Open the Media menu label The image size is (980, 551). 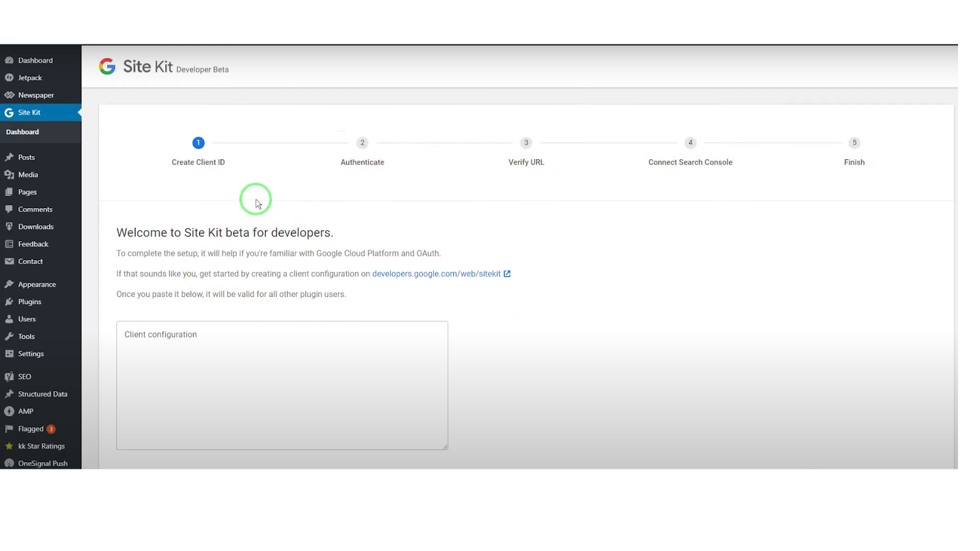[28, 174]
